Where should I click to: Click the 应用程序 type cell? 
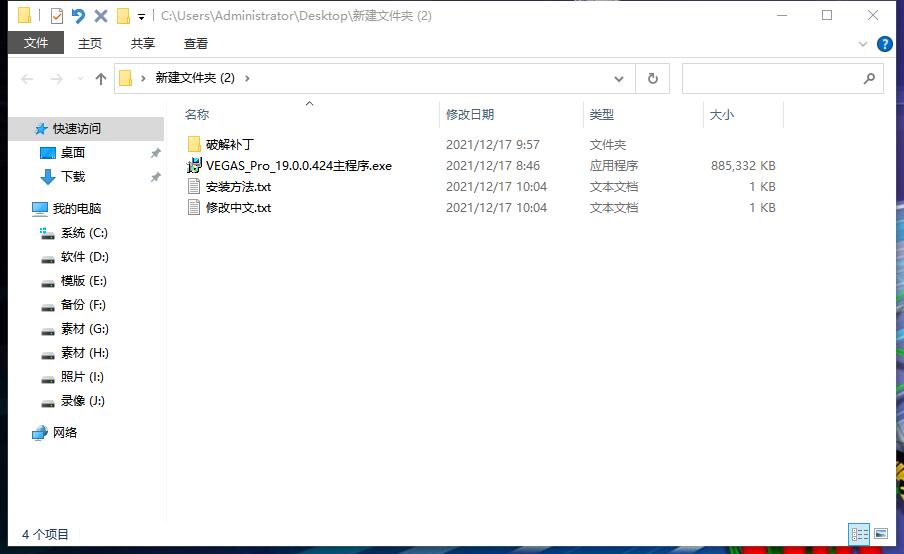613,165
